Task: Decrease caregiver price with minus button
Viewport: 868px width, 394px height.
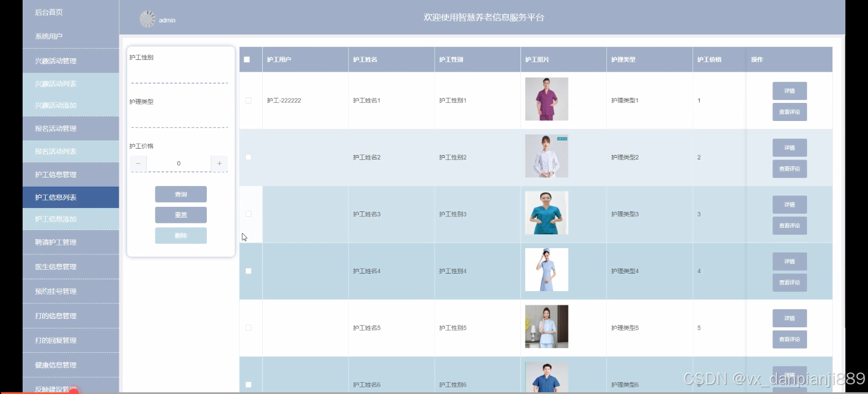Action: click(138, 163)
